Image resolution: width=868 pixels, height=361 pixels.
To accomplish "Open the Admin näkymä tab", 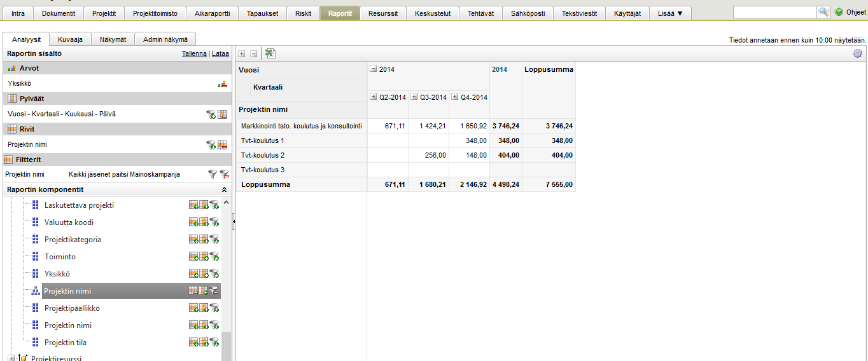I will tap(165, 39).
